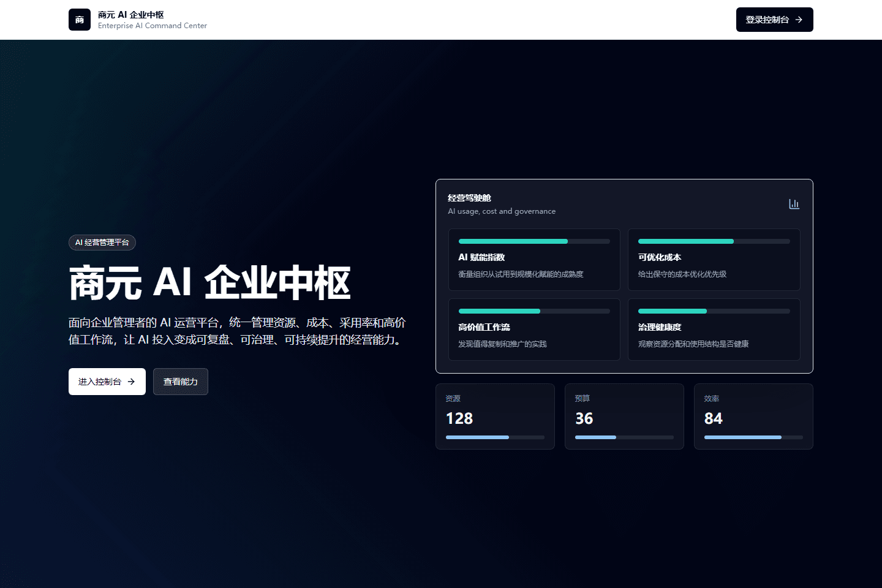Click the 治理健康度 progress bar
This screenshot has width=882, height=588.
click(714, 311)
